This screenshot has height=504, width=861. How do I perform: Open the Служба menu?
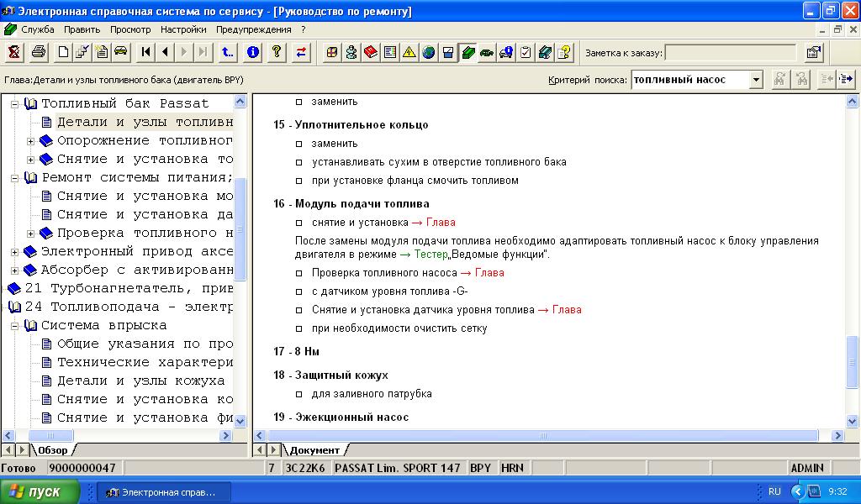pyautogui.click(x=37, y=29)
